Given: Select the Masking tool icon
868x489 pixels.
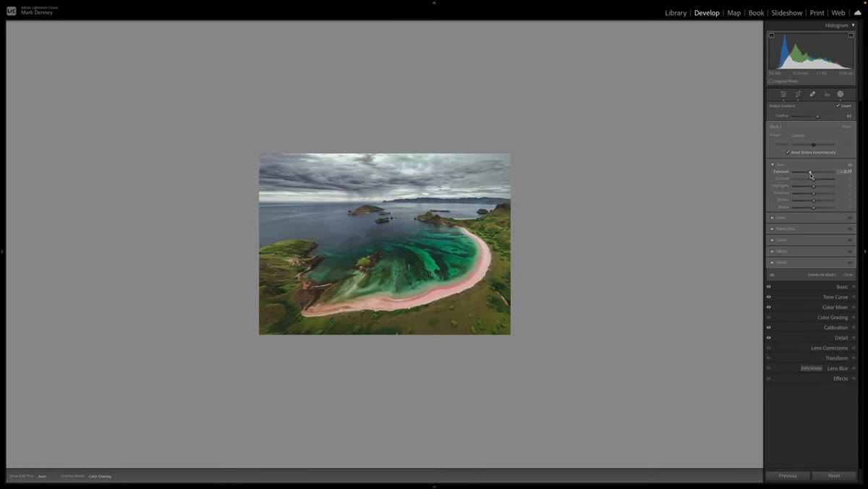Looking at the screenshot, I should (x=841, y=94).
